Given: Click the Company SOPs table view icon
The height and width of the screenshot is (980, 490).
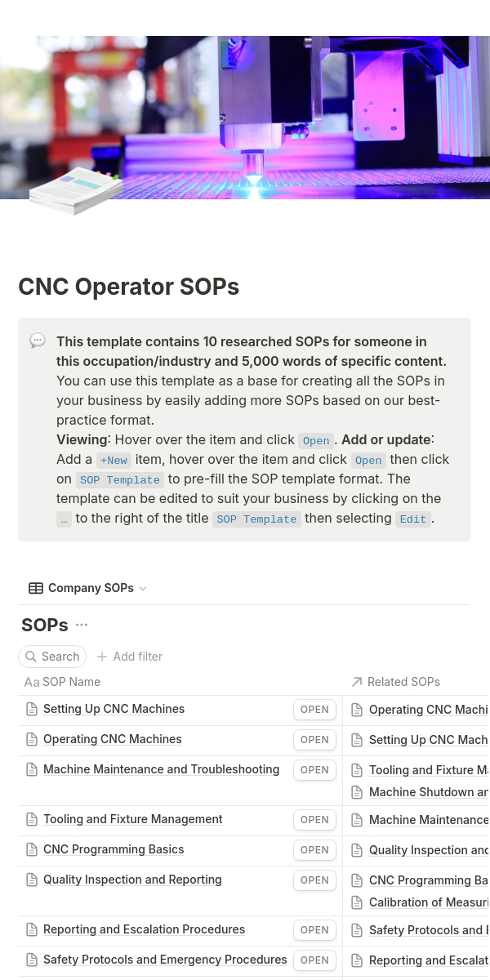Looking at the screenshot, I should pyautogui.click(x=36, y=588).
